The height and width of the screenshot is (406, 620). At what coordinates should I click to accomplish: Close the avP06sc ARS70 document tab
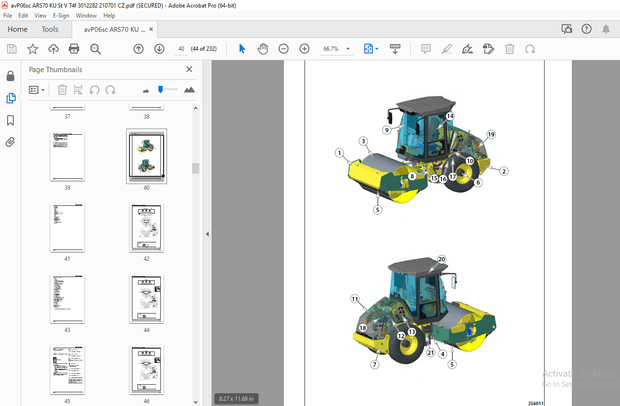pyautogui.click(x=151, y=29)
